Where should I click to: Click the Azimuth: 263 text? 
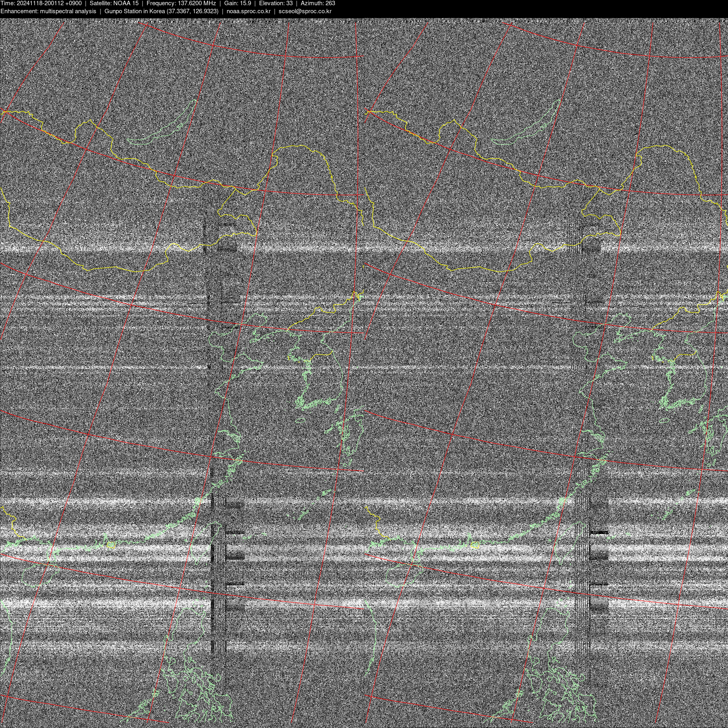click(318, 3)
